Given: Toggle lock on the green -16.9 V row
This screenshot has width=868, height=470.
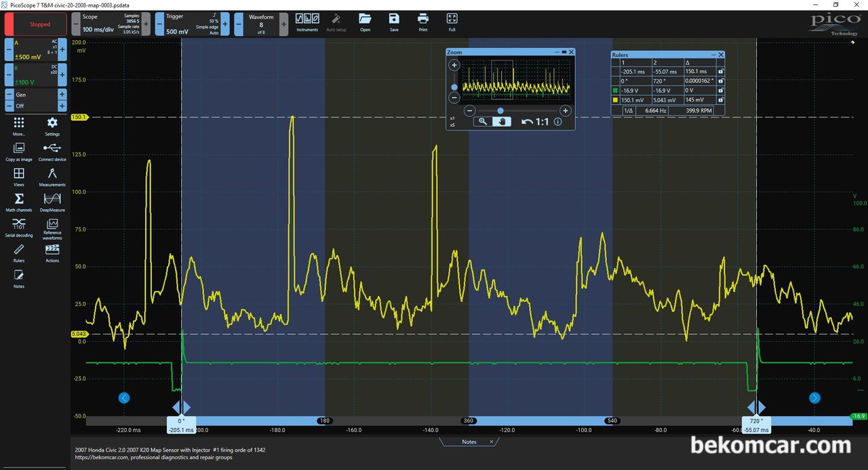Looking at the screenshot, I should (720, 90).
